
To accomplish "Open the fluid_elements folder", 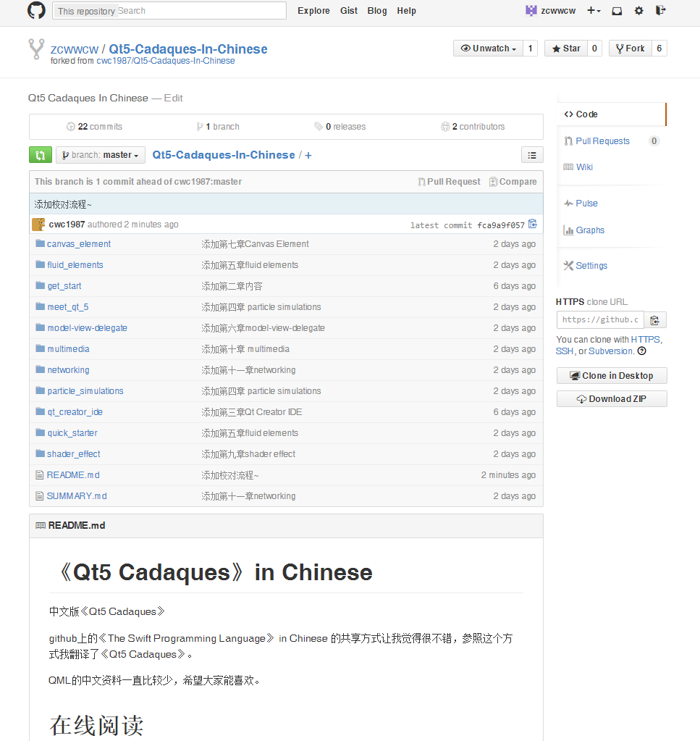I will coord(75,265).
